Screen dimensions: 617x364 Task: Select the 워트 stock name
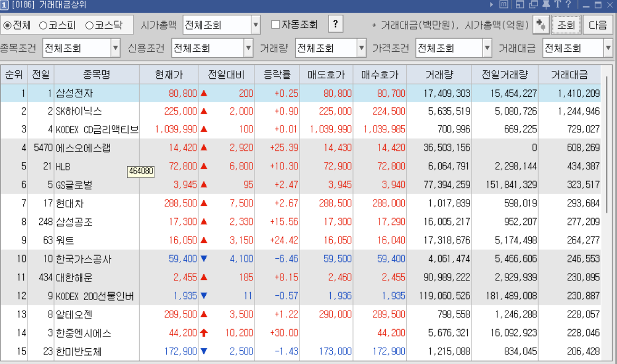65,240
